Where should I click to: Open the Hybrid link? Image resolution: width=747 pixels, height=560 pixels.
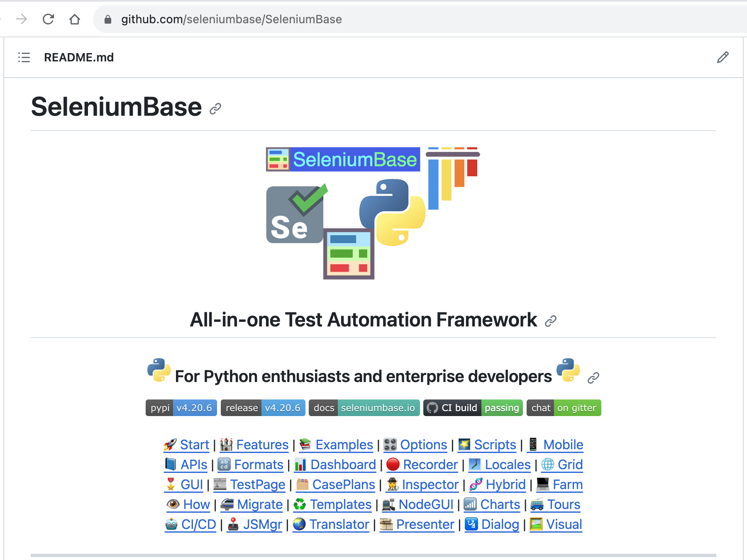pos(498,485)
